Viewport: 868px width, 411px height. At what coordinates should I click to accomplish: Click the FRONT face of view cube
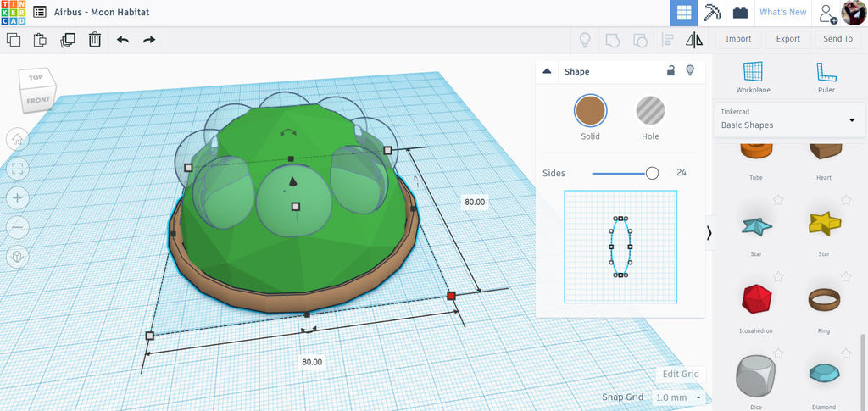coord(38,100)
